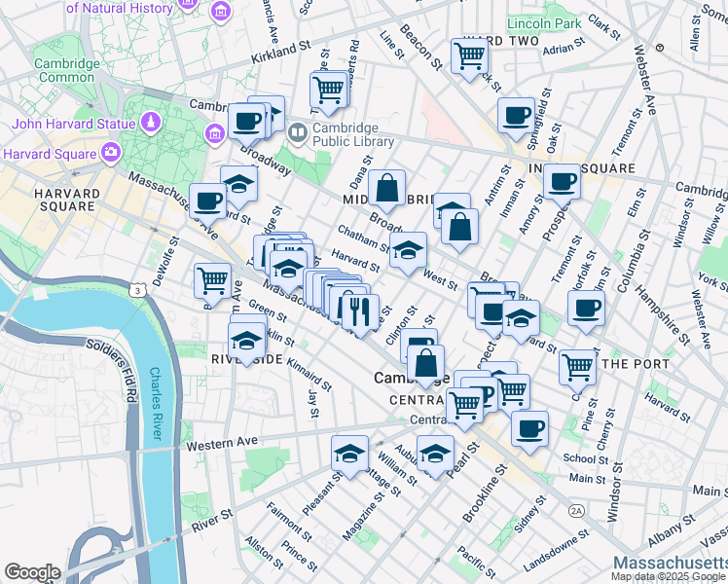Click the coffee cup marker beside Springfield St

tap(516, 119)
